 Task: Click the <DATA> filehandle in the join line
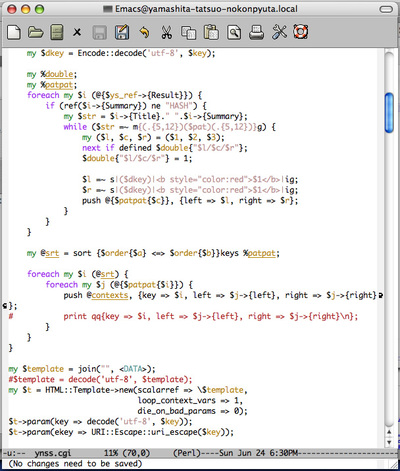(133, 369)
